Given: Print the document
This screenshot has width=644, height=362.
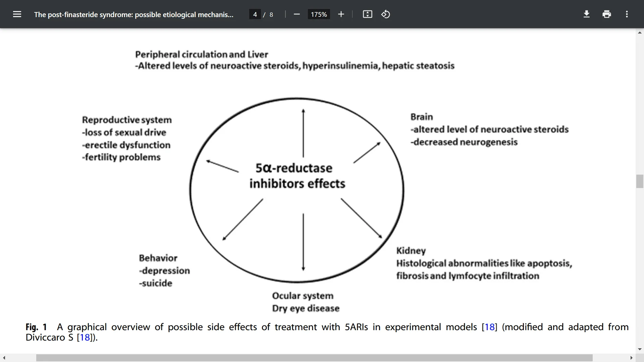Looking at the screenshot, I should click(x=607, y=14).
